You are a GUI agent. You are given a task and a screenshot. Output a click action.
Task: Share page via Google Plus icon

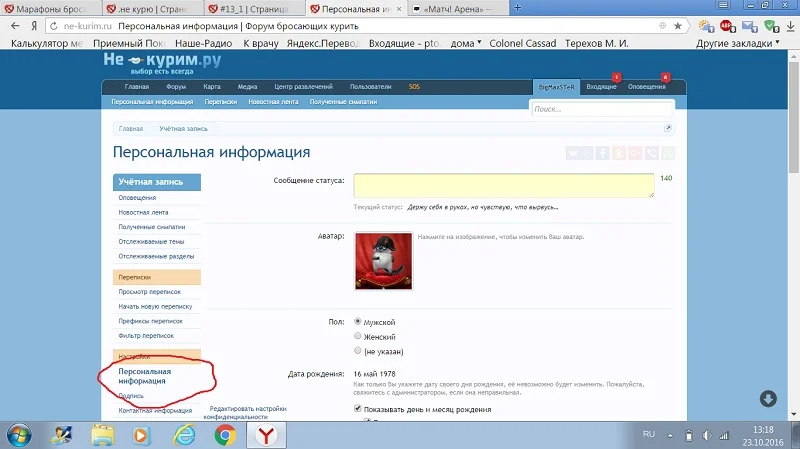635,153
